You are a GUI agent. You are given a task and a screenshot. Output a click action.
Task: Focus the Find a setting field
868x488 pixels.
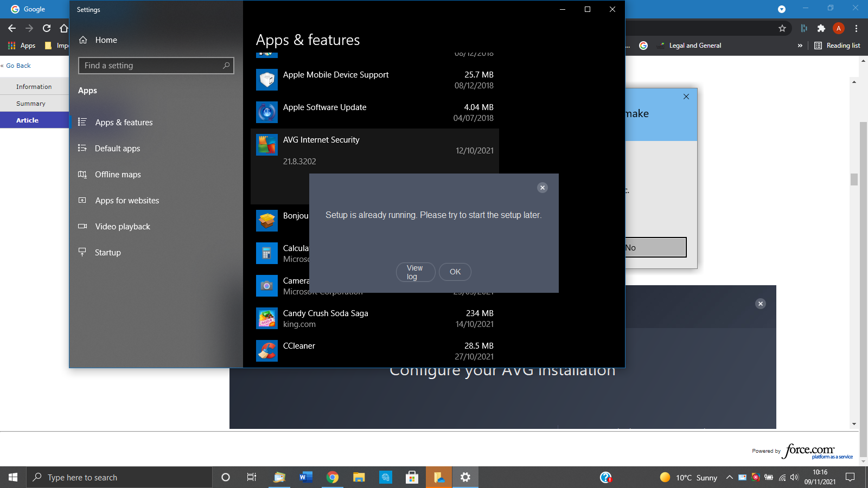click(156, 66)
